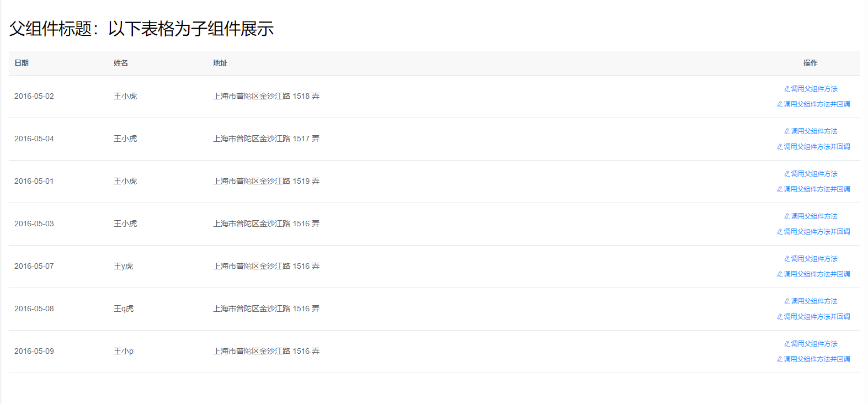Select address 上海市普陀区金沙江路 1519 弄
Screen dimensions: 868x404
pos(267,182)
